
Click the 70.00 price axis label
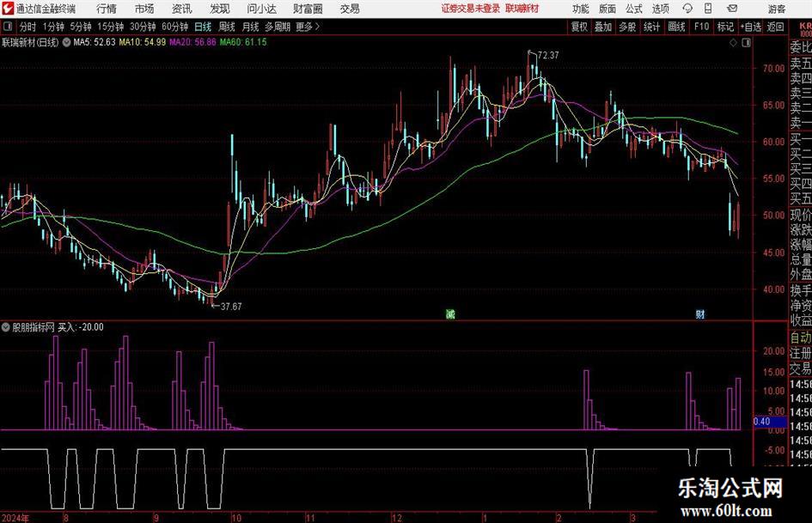point(773,69)
